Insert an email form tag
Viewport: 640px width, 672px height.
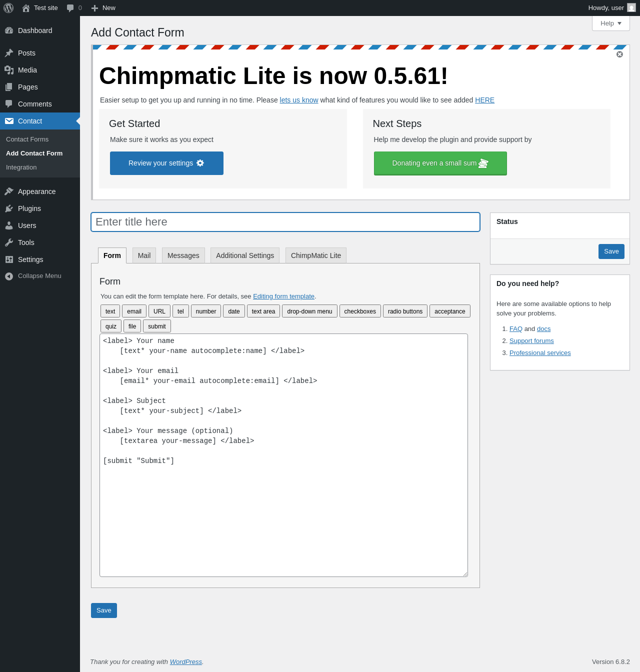(134, 311)
